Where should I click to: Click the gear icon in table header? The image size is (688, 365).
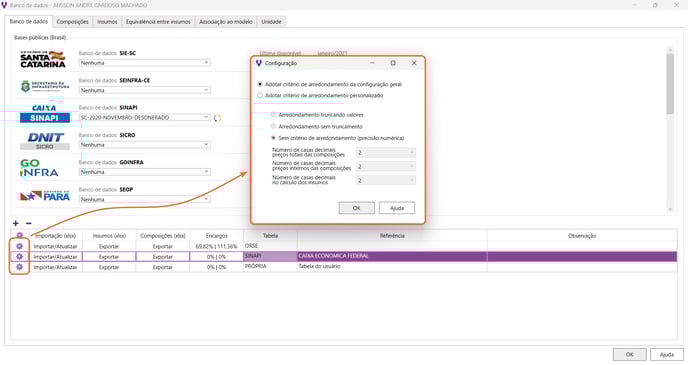19,235
